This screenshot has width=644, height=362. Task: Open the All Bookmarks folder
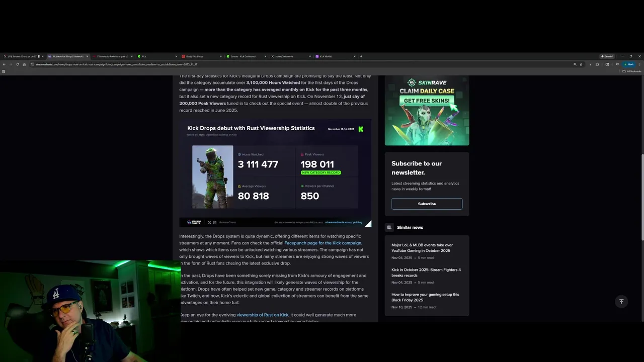point(632,71)
